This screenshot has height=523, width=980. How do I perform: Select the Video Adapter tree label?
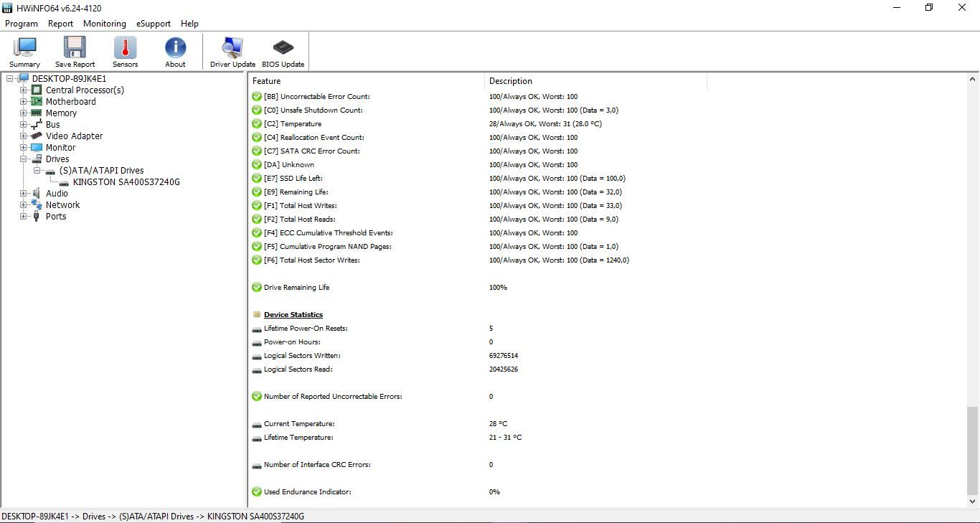[74, 136]
